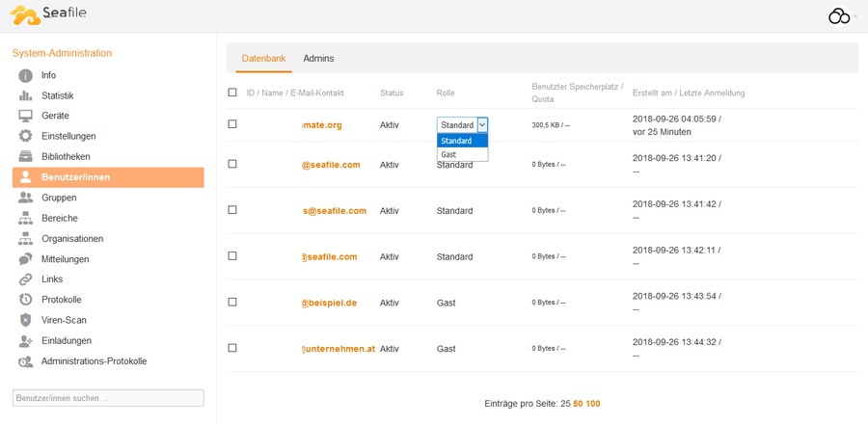The width and height of the screenshot is (868, 424).
Task: Check the user row created 13:41:42
Action: point(232,210)
